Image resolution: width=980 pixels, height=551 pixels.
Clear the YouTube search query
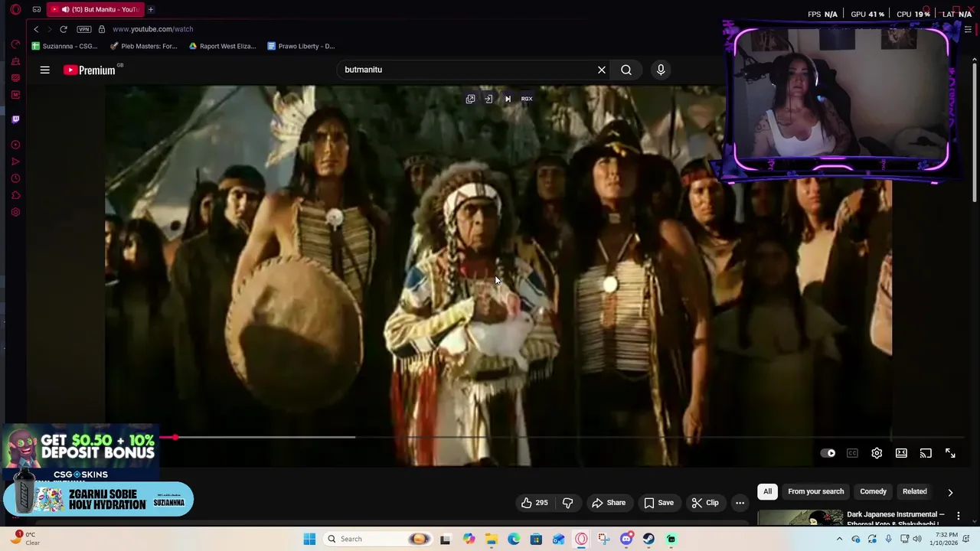[x=602, y=70]
